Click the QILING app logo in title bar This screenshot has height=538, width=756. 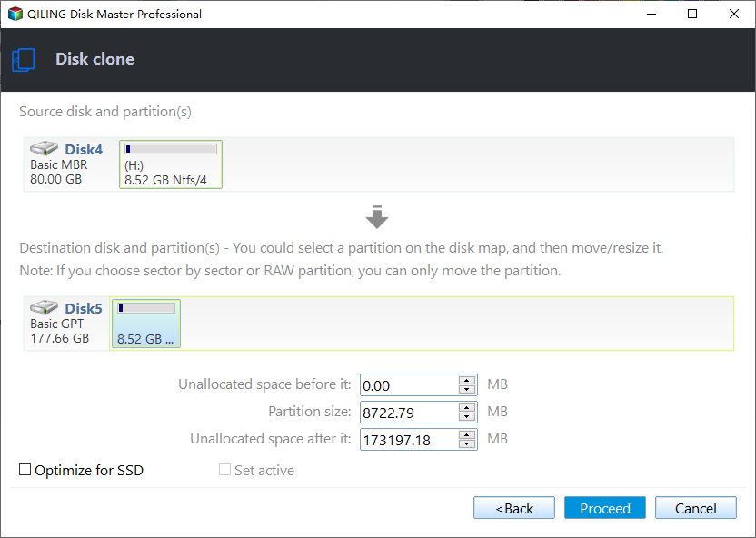point(15,14)
